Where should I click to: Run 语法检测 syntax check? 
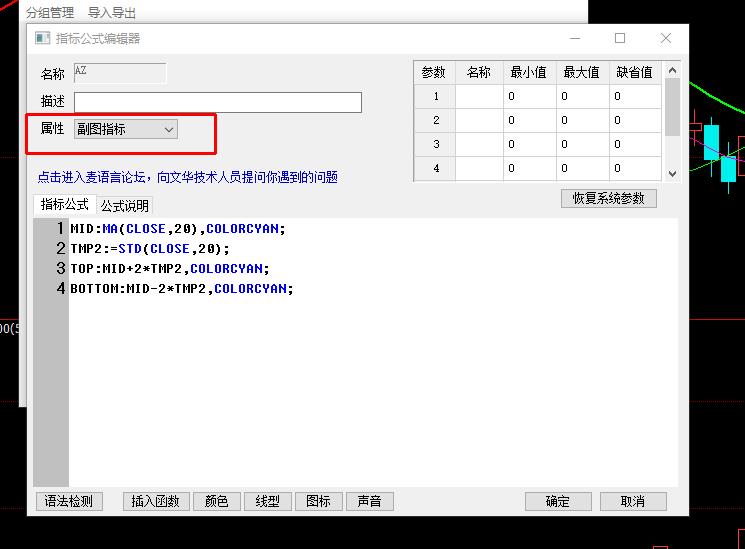pyautogui.click(x=69, y=501)
